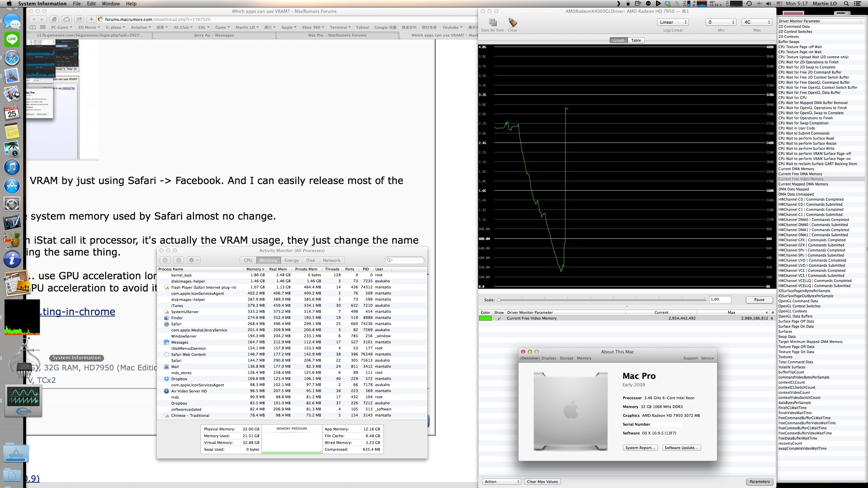Select Energy tab in Activity Monitor
868x488 pixels.
click(x=292, y=260)
